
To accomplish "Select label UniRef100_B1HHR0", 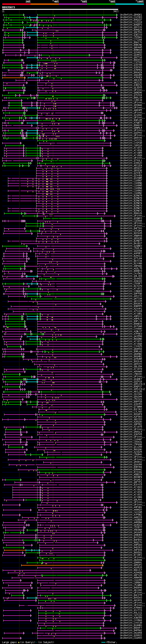I will 131,625.
